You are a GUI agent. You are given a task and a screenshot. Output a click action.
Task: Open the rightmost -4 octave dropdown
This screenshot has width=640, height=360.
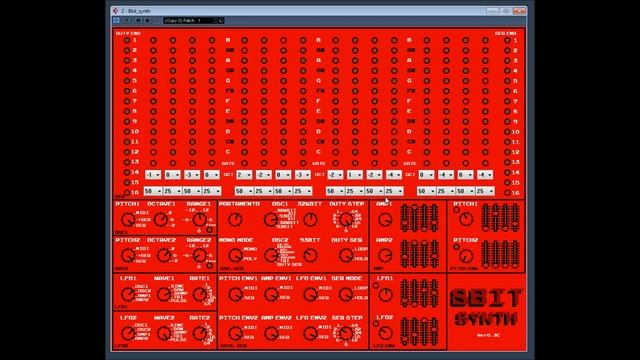[x=485, y=175]
